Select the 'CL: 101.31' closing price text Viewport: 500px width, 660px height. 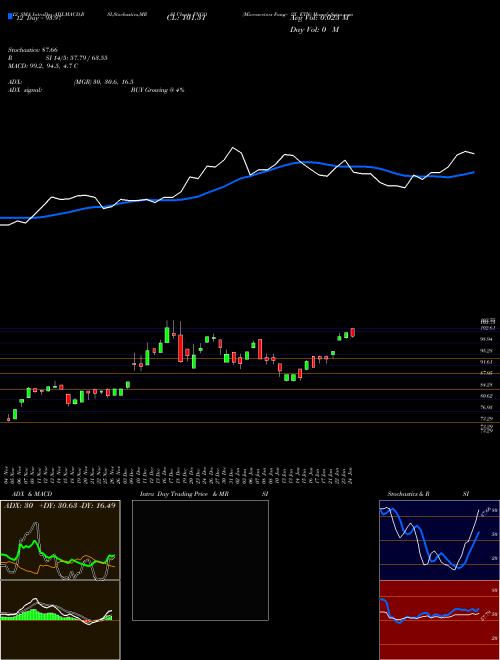186,18
